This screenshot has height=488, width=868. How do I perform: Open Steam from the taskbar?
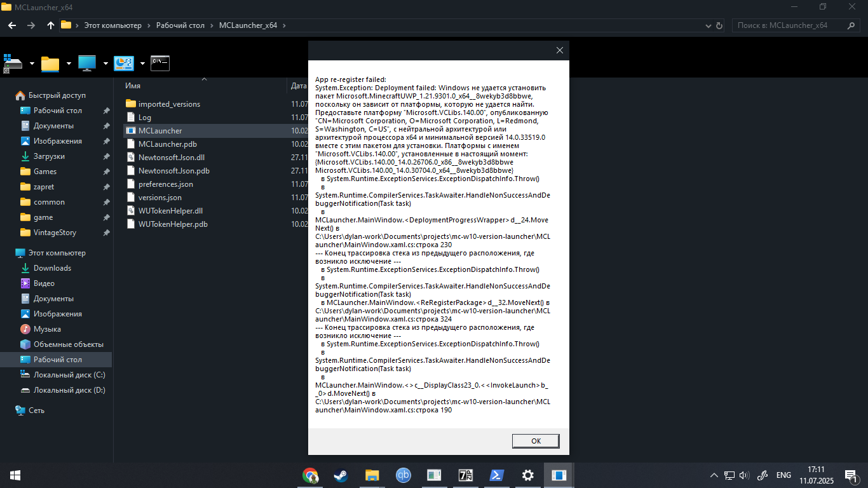click(341, 475)
